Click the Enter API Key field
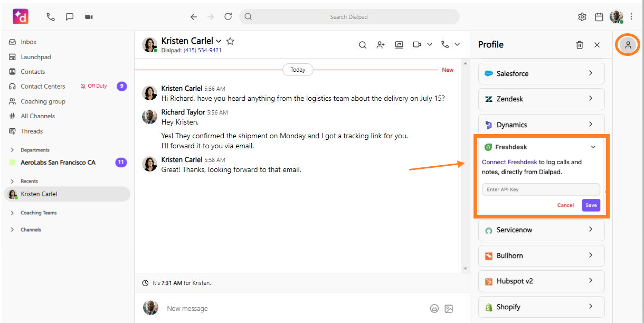This screenshot has height=323, width=644. pos(541,189)
